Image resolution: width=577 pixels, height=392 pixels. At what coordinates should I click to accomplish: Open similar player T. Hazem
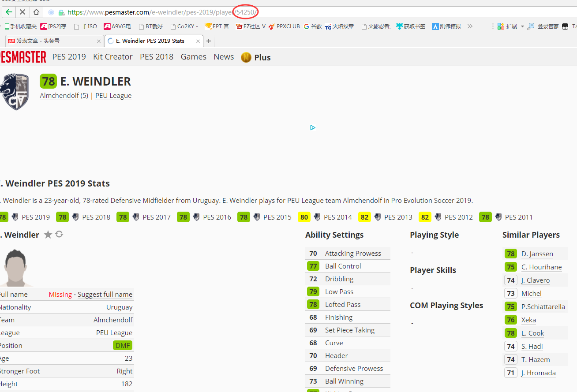536,360
